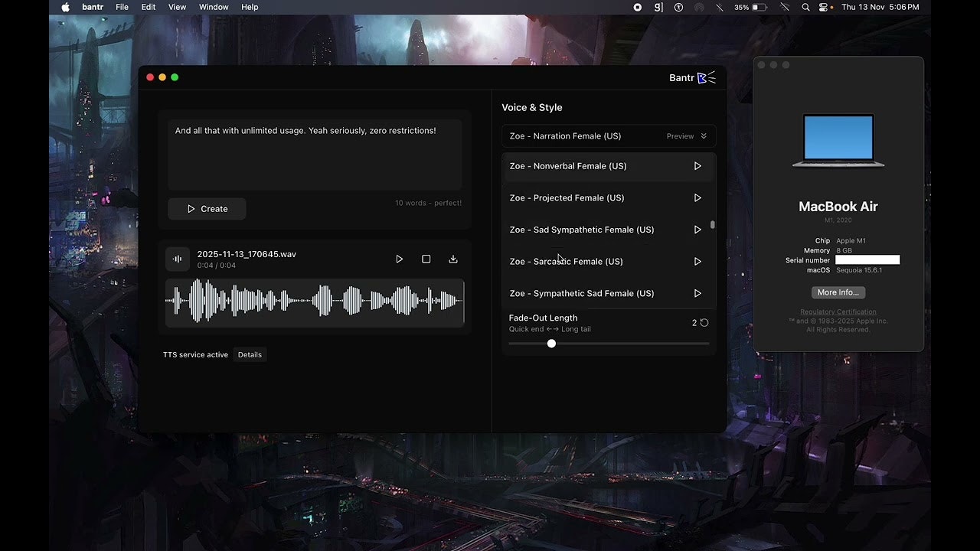The height and width of the screenshot is (551, 980).
Task: Click the MacBook Air title text
Action: coord(838,207)
